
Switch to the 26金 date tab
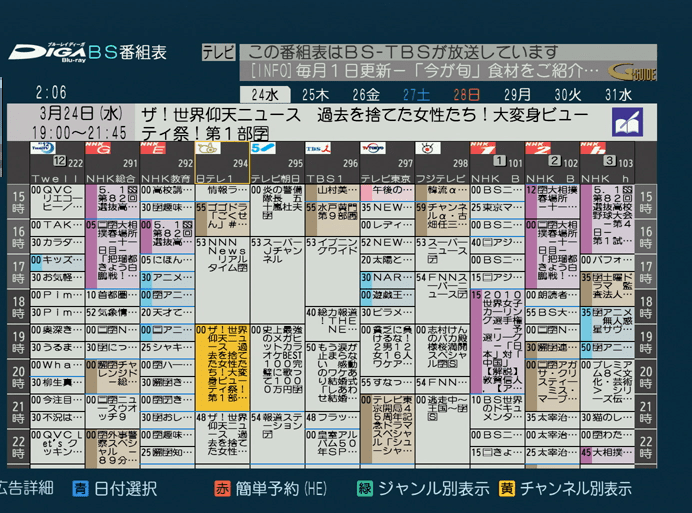tap(366, 94)
